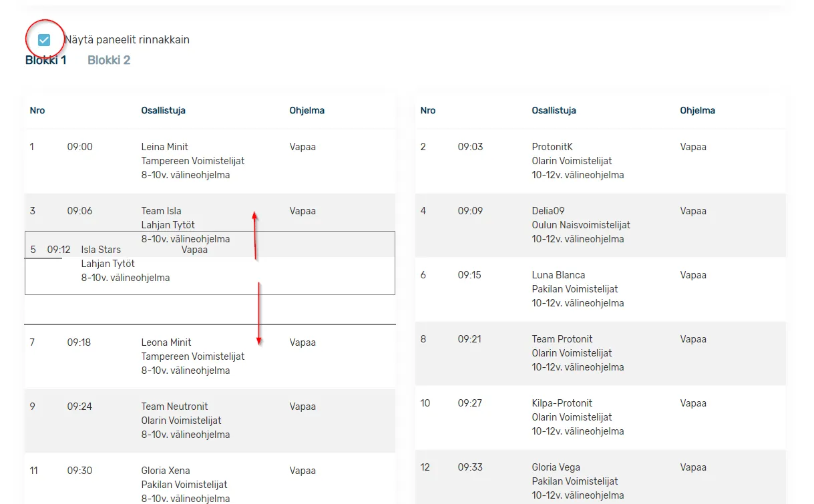Image resolution: width=814 pixels, height=504 pixels.
Task: Select the Gloria Xena participant
Action: click(166, 471)
